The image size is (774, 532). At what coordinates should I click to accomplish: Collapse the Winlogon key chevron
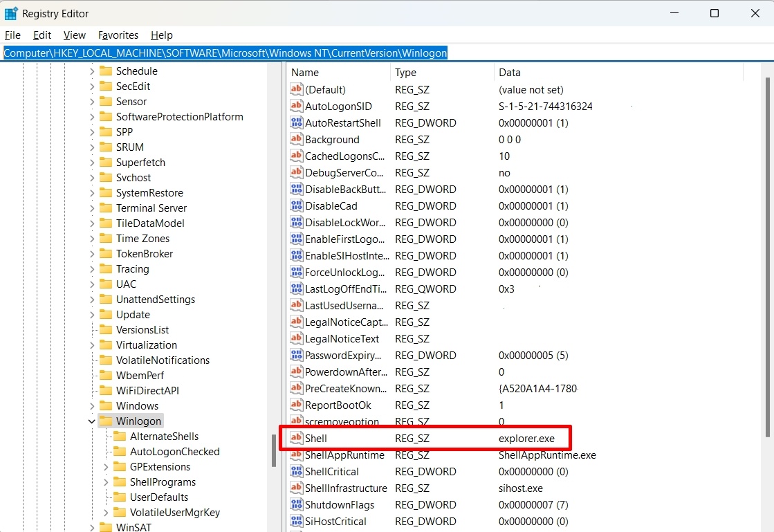pyautogui.click(x=92, y=421)
